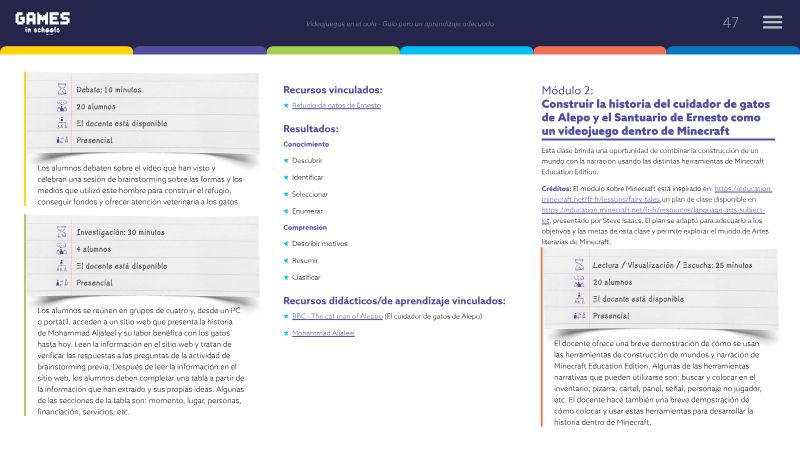Select the green section tab
Screen dimensions: 800x450
333,50
